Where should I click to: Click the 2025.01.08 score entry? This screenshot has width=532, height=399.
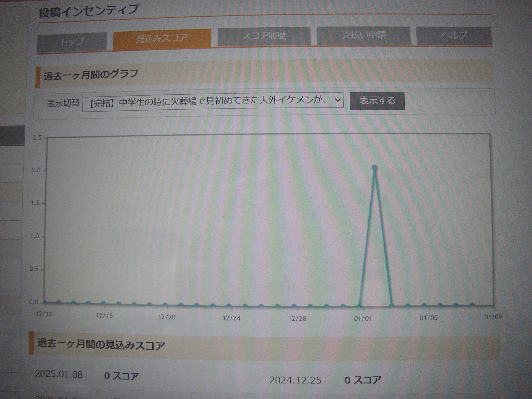[x=59, y=374]
